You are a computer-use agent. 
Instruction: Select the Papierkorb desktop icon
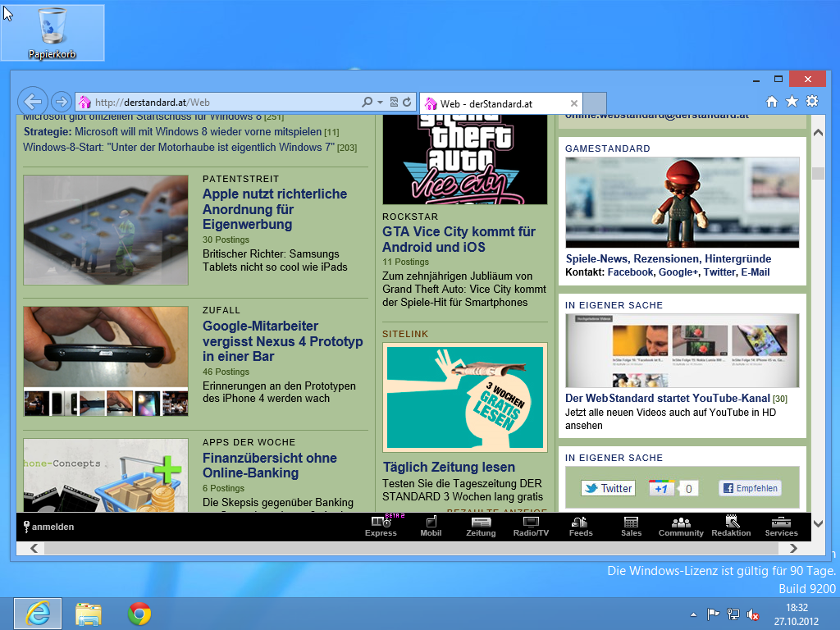coord(52,33)
